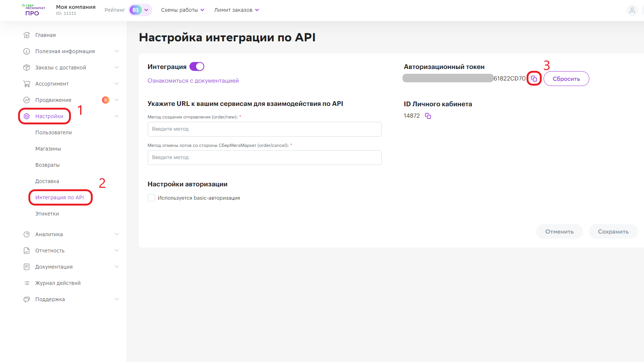The width and height of the screenshot is (644, 362).
Task: Expand the Схемы работы dropdown
Action: click(x=182, y=10)
